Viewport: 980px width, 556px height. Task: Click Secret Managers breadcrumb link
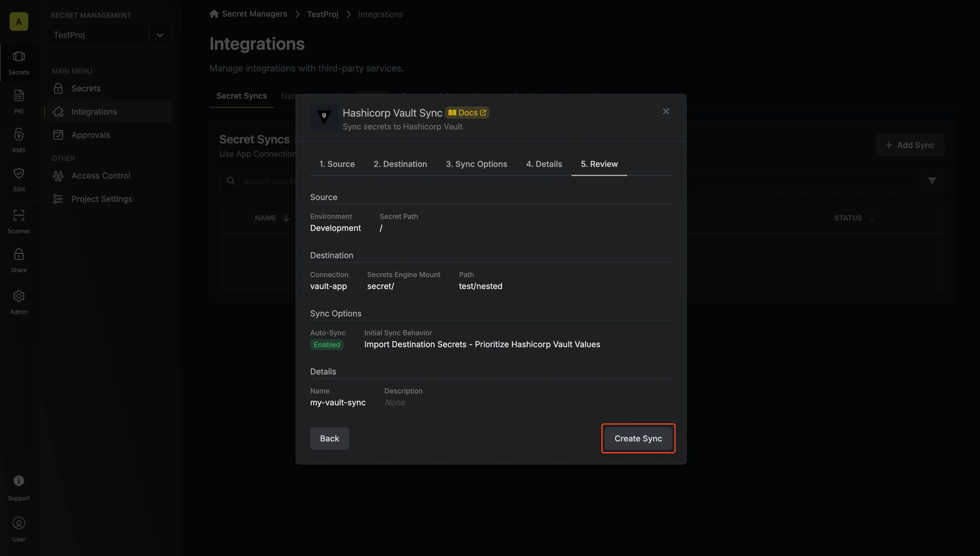(254, 14)
